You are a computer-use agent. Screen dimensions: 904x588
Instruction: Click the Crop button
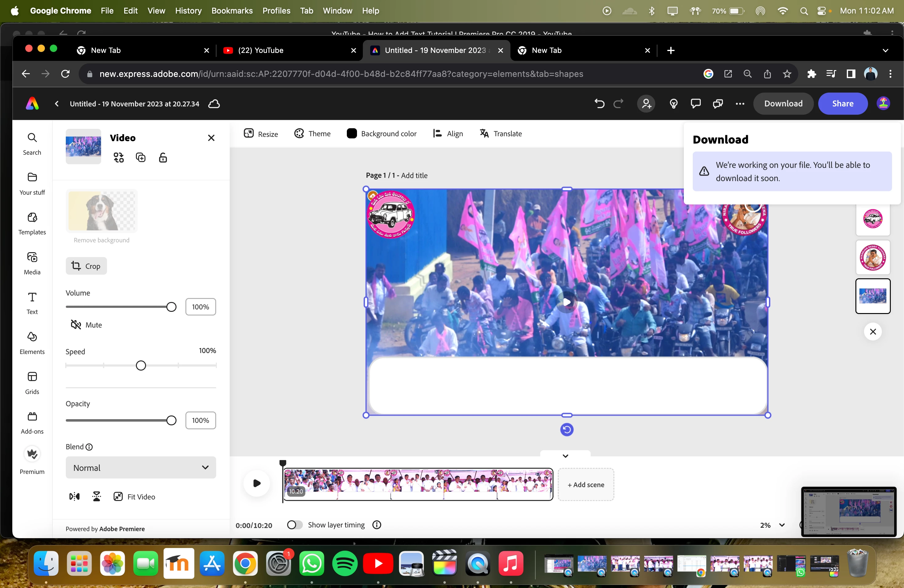click(x=86, y=266)
